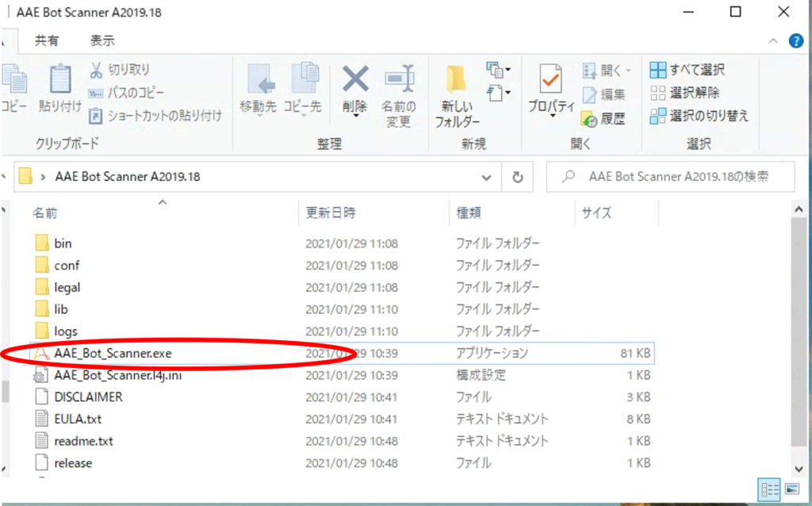Click the scroll down arrow of file list
812x506 pixels.
799,469
